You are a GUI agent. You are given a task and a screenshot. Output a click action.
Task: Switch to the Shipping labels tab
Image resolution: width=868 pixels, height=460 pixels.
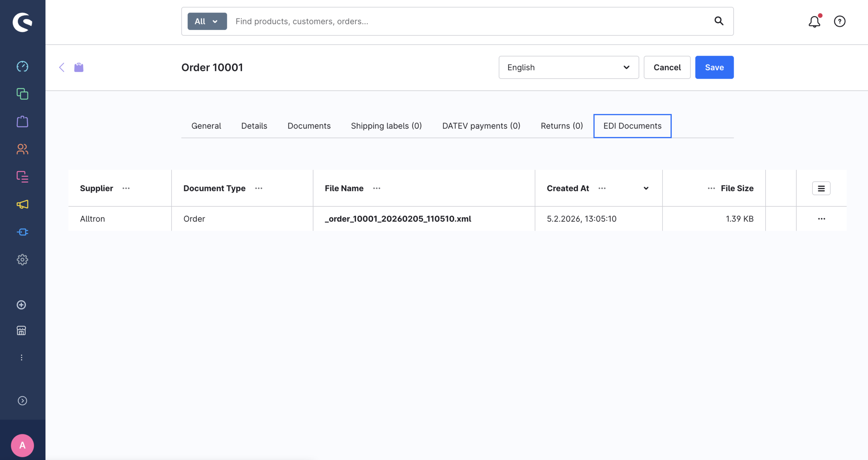386,126
